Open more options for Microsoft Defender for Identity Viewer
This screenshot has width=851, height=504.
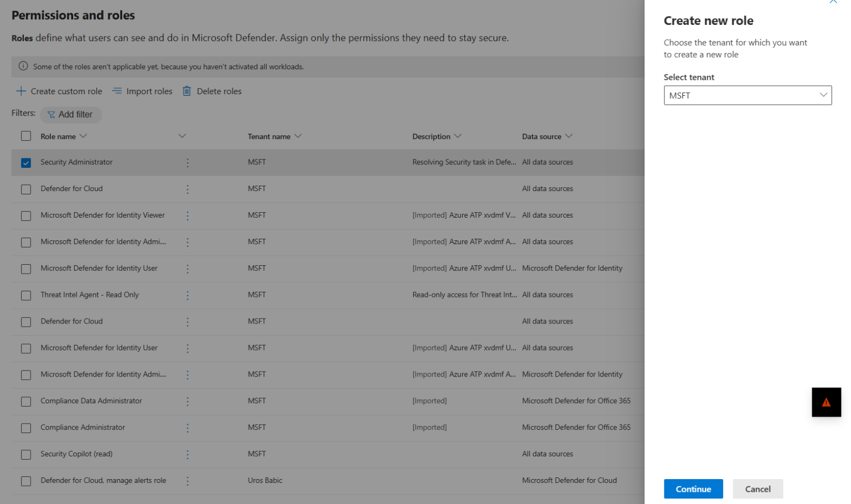coord(188,215)
